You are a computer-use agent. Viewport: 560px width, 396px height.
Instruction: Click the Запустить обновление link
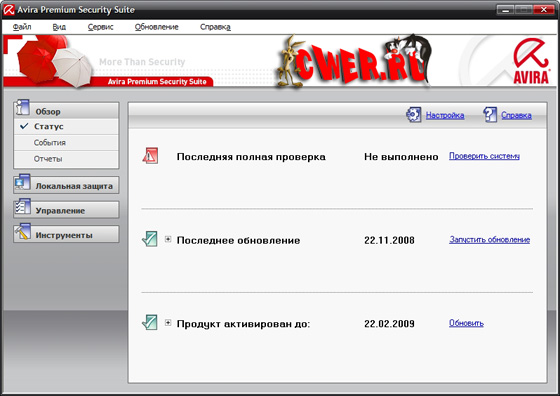tap(489, 240)
